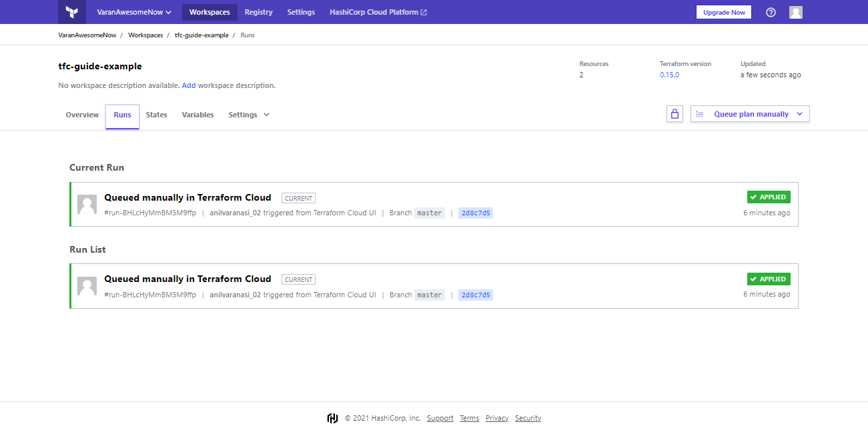The image size is (868, 438).
Task: Click the APPLIED badge in the Run List
Action: pos(769,279)
